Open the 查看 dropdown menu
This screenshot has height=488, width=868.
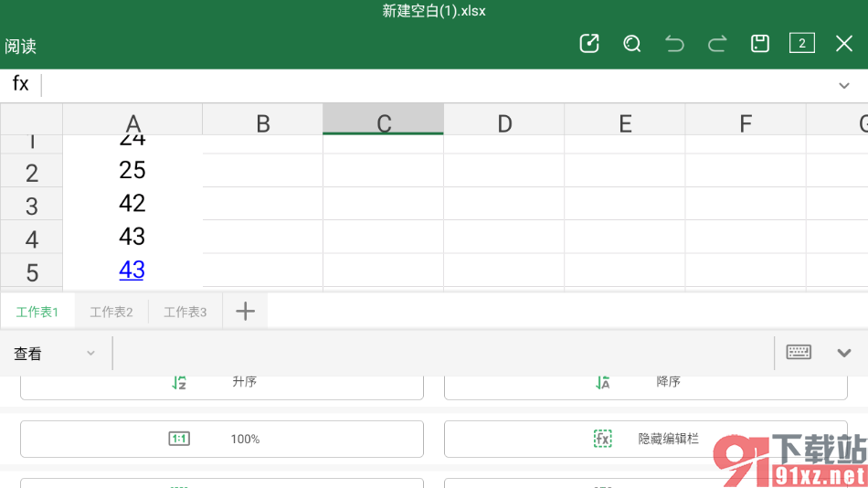53,354
